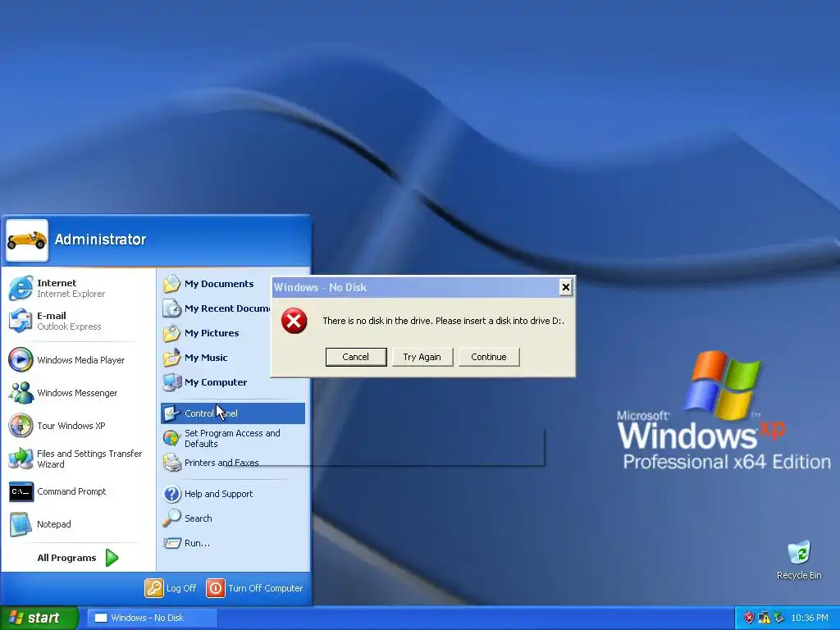Click the 'There is no disk in the drive' message
This screenshot has height=630, width=840.
[x=443, y=321]
